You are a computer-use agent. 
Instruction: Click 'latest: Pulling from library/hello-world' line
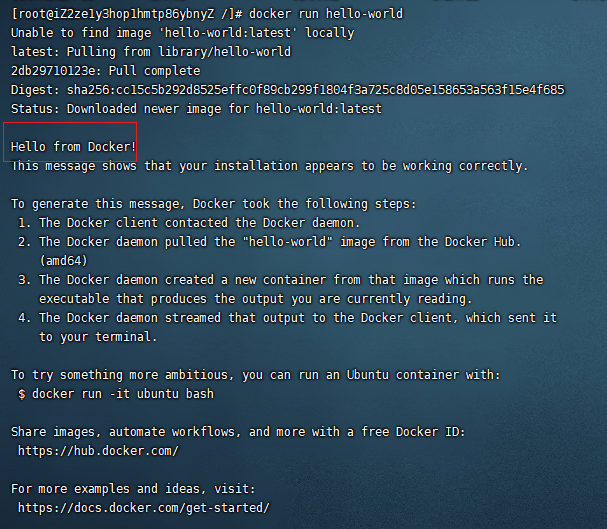click(x=151, y=52)
